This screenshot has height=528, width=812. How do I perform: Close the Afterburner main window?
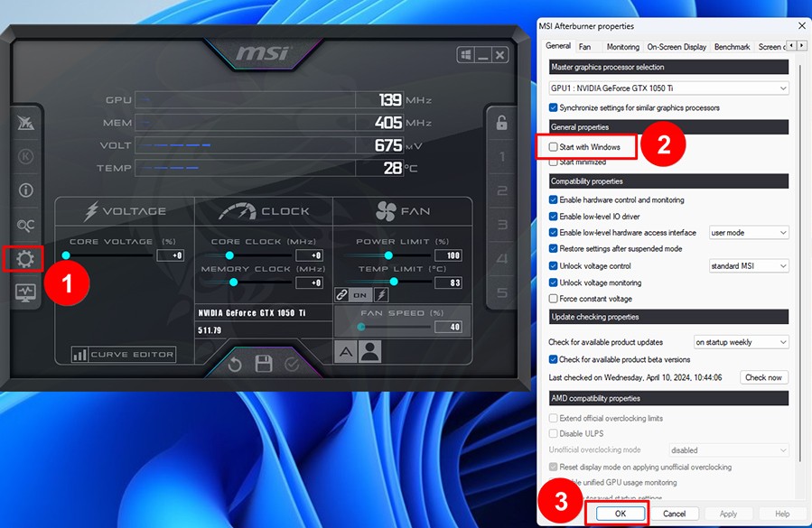(x=499, y=55)
